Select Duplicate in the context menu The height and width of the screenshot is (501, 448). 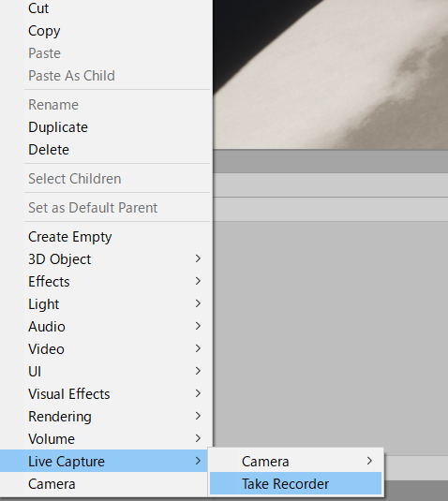pos(106,127)
